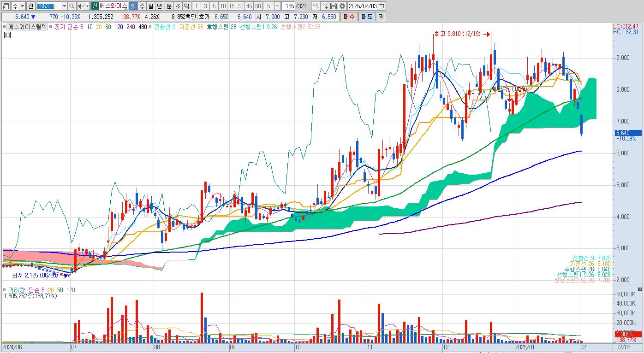Open the calendar date picker icon
Image resolution: width=644 pixels, height=353 pixels.
click(x=382, y=6)
